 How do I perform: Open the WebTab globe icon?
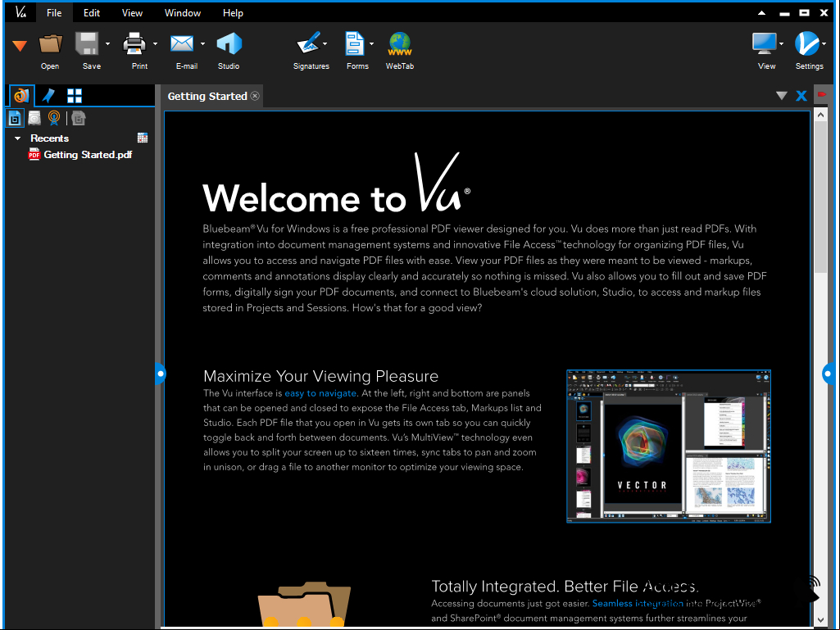400,44
